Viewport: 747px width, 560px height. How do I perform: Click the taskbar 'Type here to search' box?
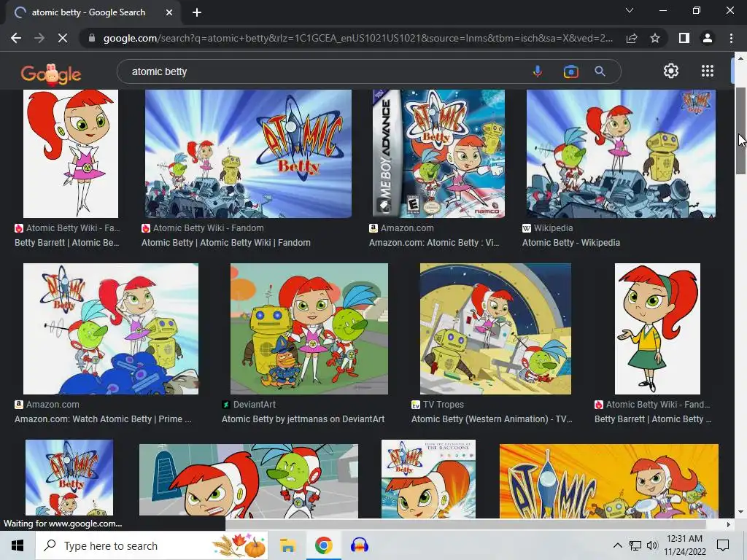(152, 545)
